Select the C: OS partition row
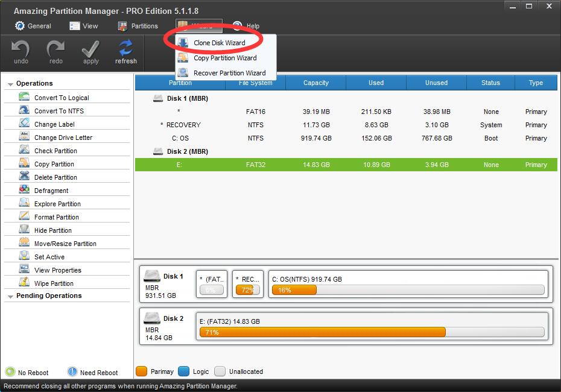This screenshot has width=561, height=392. (346, 138)
